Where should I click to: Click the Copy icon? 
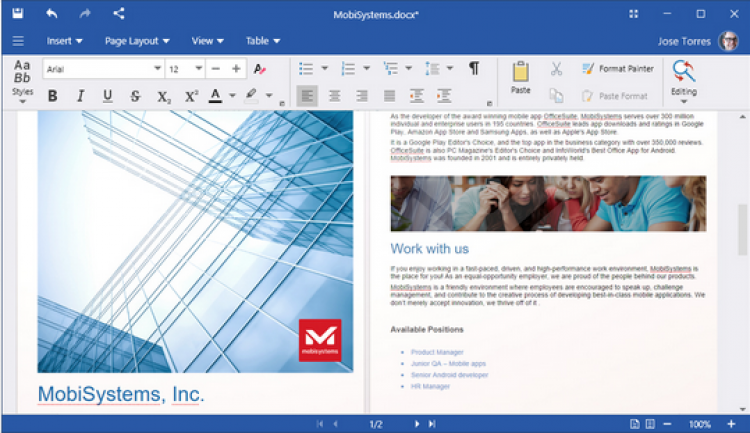556,96
